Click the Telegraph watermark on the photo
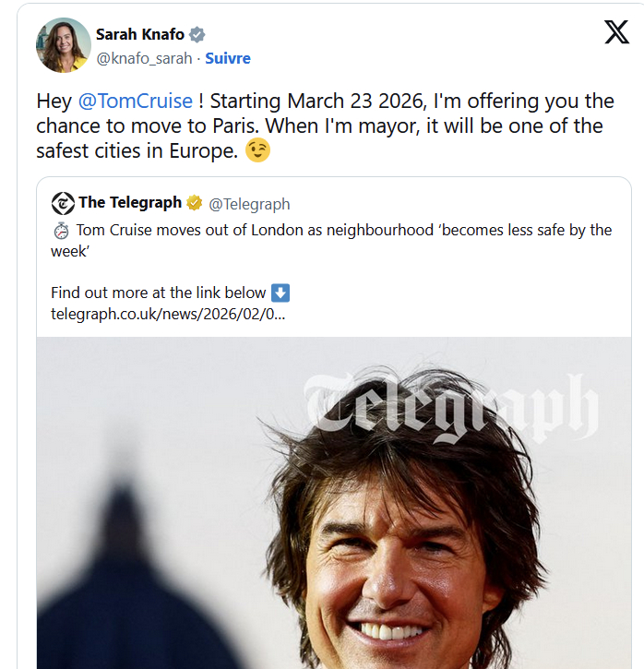Screen dimensions: 644x669 coord(451,404)
